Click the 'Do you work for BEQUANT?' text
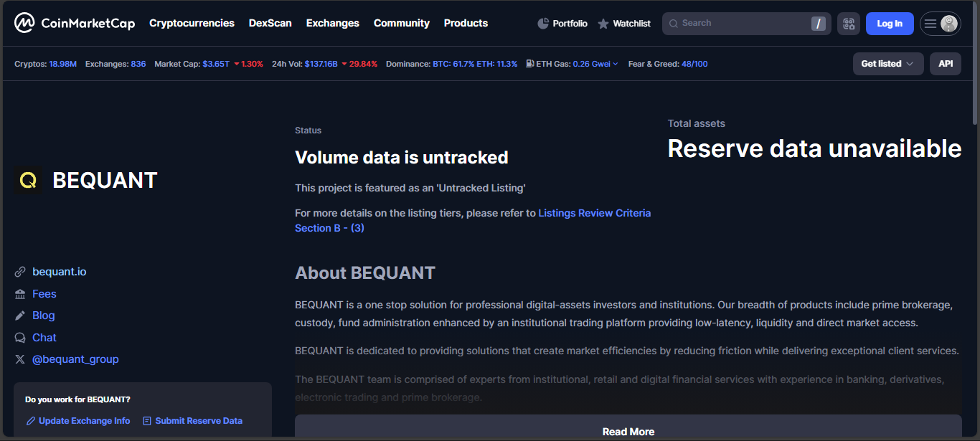 pos(77,399)
